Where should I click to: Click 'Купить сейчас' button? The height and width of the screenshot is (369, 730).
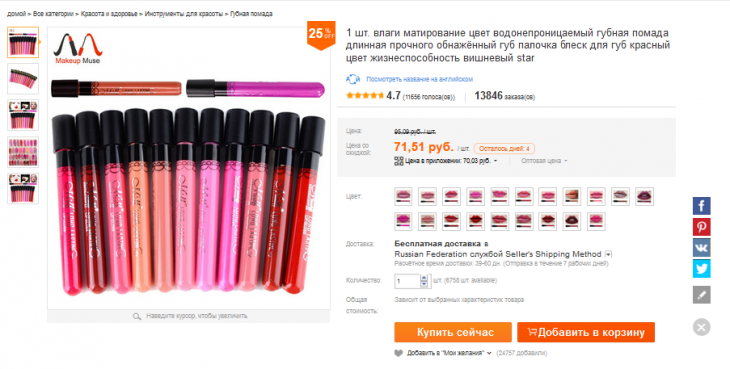point(453,332)
